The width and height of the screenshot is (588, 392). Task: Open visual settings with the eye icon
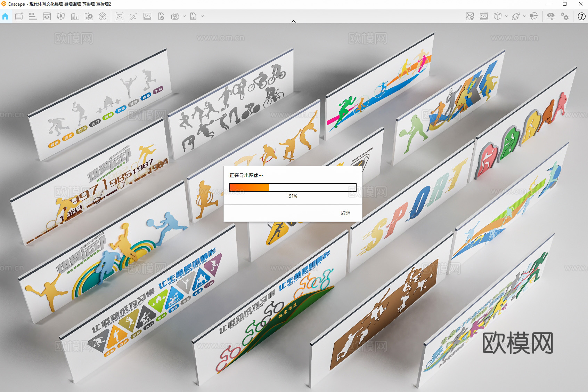tap(551, 16)
